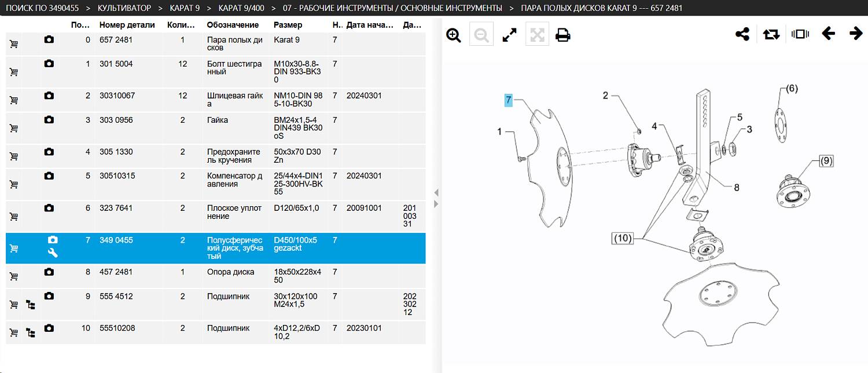Sort by the Дата нача… column header

pos(370,25)
